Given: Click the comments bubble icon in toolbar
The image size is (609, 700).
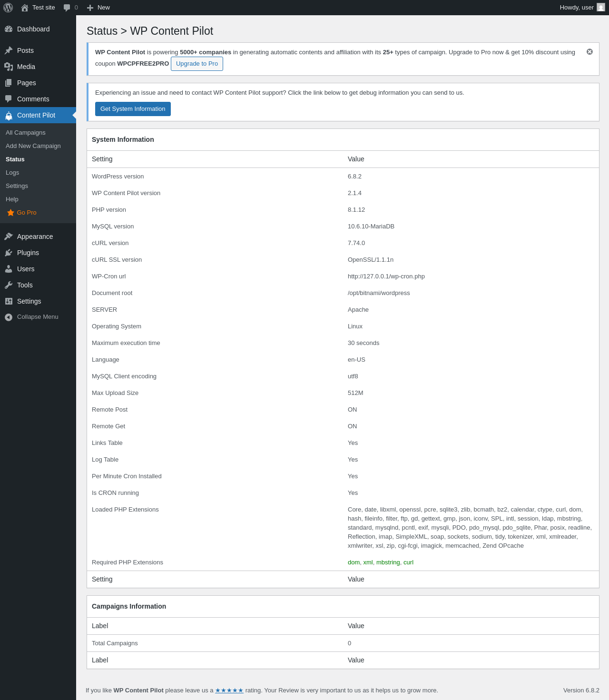Looking at the screenshot, I should click(67, 8).
